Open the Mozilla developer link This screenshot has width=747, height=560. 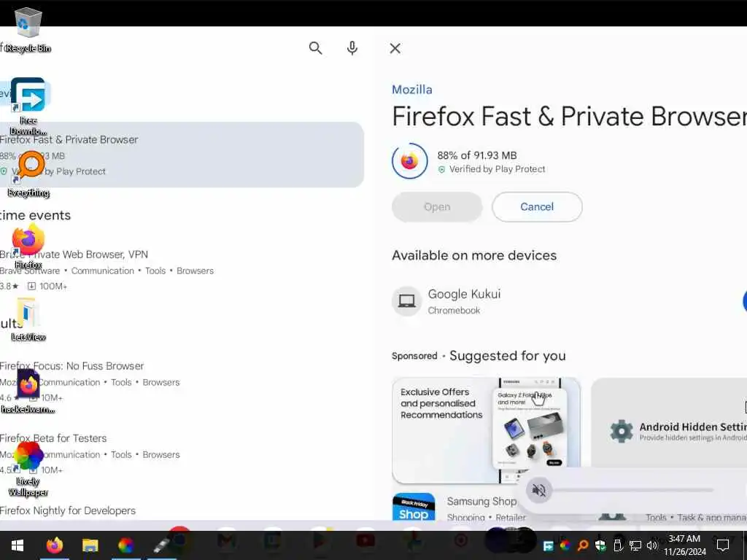click(x=412, y=90)
